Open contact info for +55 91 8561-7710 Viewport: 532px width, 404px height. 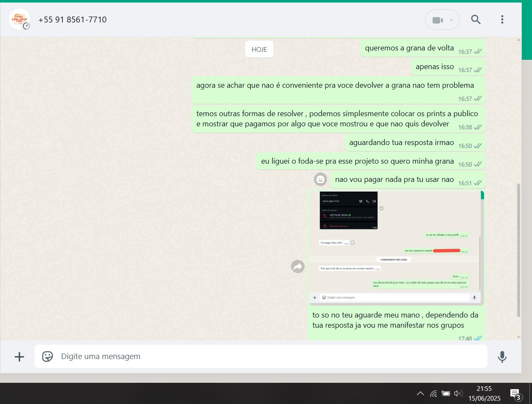[x=73, y=20]
